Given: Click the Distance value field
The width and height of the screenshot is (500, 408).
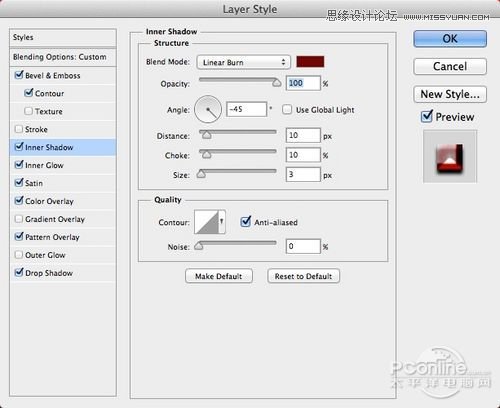Looking at the screenshot, I should 303,135.
